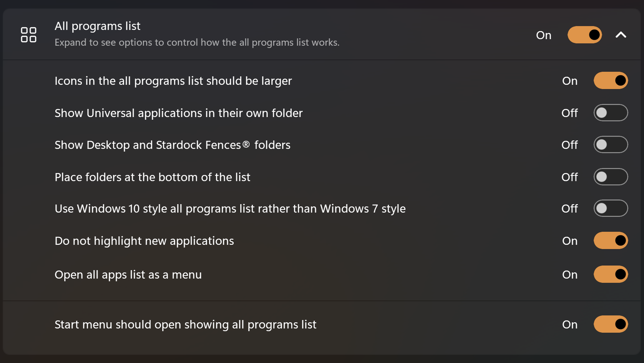644x363 pixels.
Task: Click the All programs list heading
Action: 98,26
